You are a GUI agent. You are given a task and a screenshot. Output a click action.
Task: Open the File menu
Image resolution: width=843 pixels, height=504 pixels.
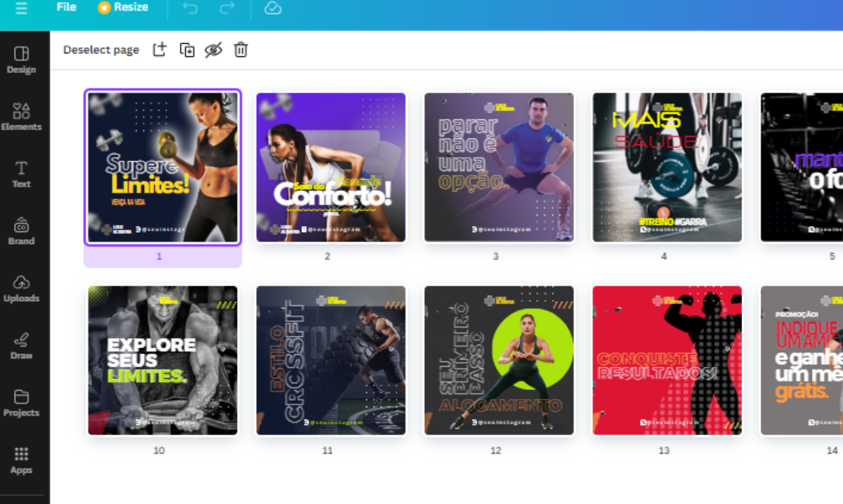(x=66, y=7)
